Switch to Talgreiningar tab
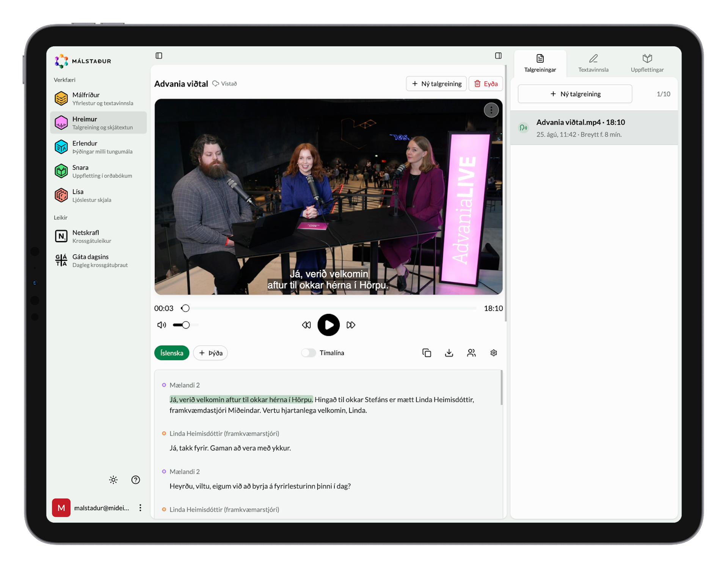728x569 pixels. pyautogui.click(x=540, y=63)
